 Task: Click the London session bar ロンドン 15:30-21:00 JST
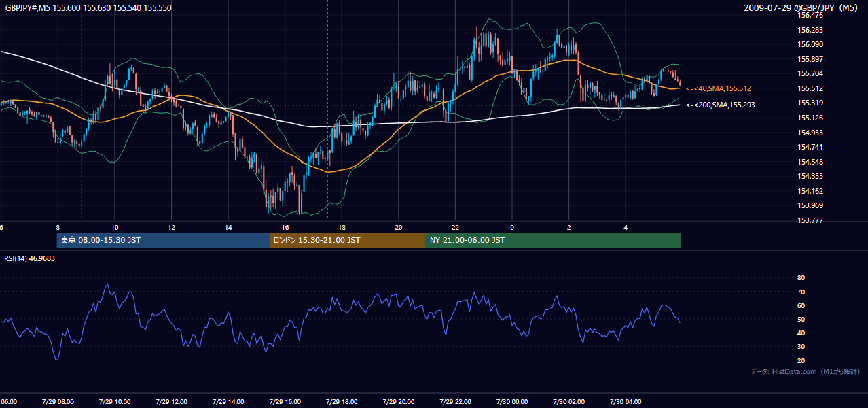click(x=348, y=240)
